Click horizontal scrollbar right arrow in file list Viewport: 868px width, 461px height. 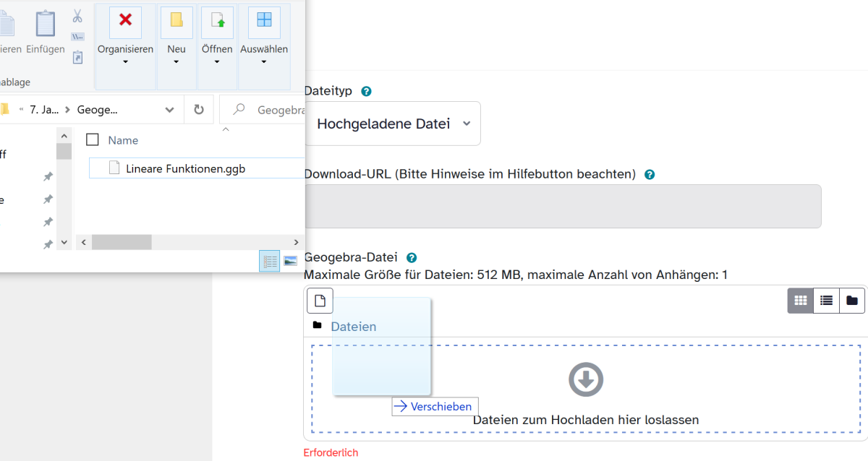point(296,243)
